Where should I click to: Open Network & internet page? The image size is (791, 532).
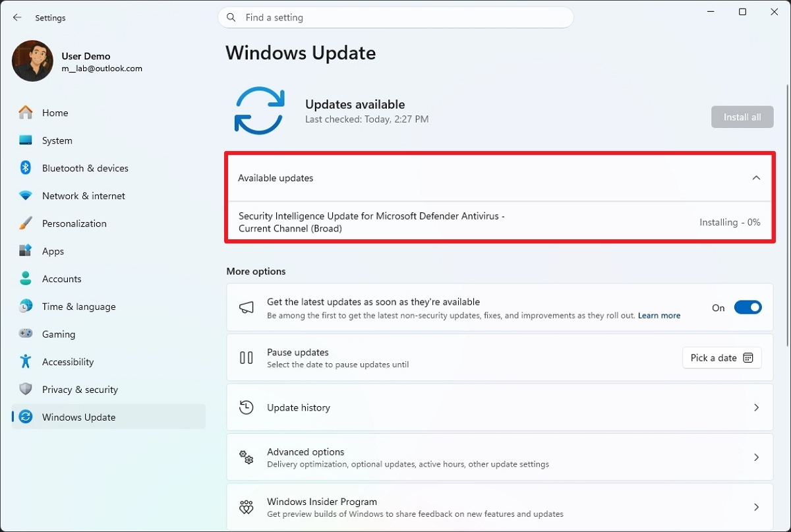pyautogui.click(x=109, y=196)
